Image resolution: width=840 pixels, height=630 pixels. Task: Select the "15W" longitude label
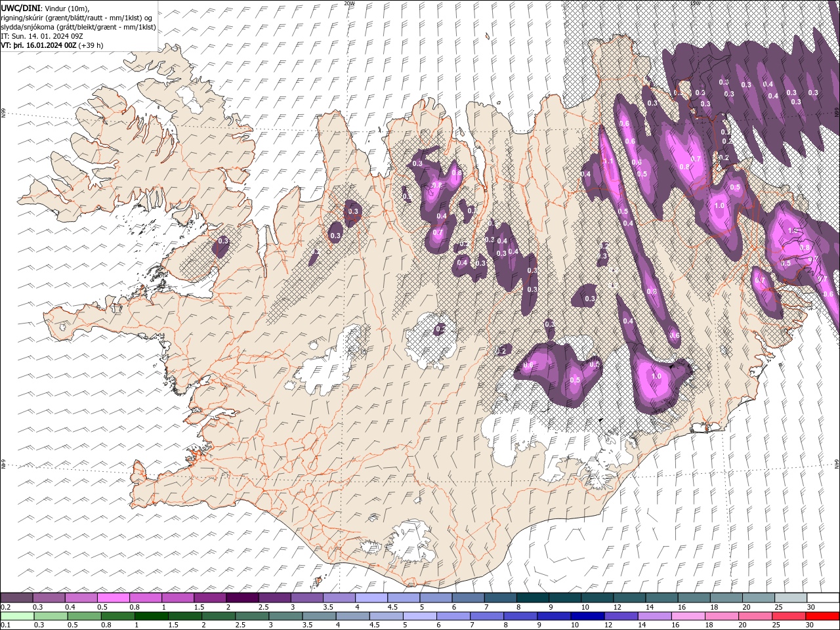pyautogui.click(x=694, y=3)
